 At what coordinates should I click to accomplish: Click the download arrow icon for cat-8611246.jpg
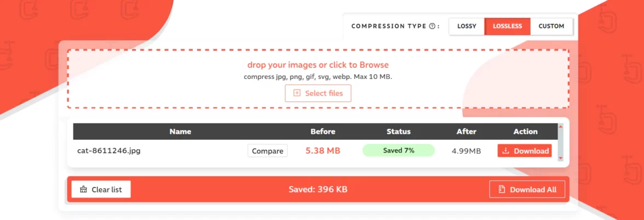[x=505, y=151]
